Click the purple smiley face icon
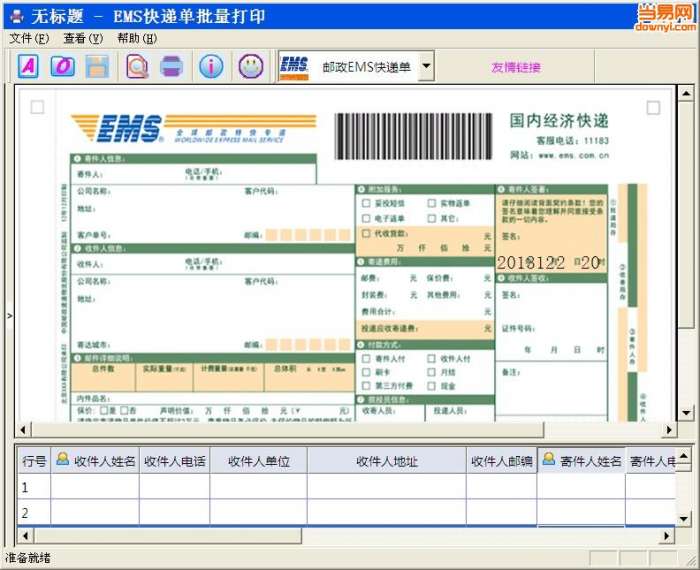The width and height of the screenshot is (700, 570). pos(251,67)
